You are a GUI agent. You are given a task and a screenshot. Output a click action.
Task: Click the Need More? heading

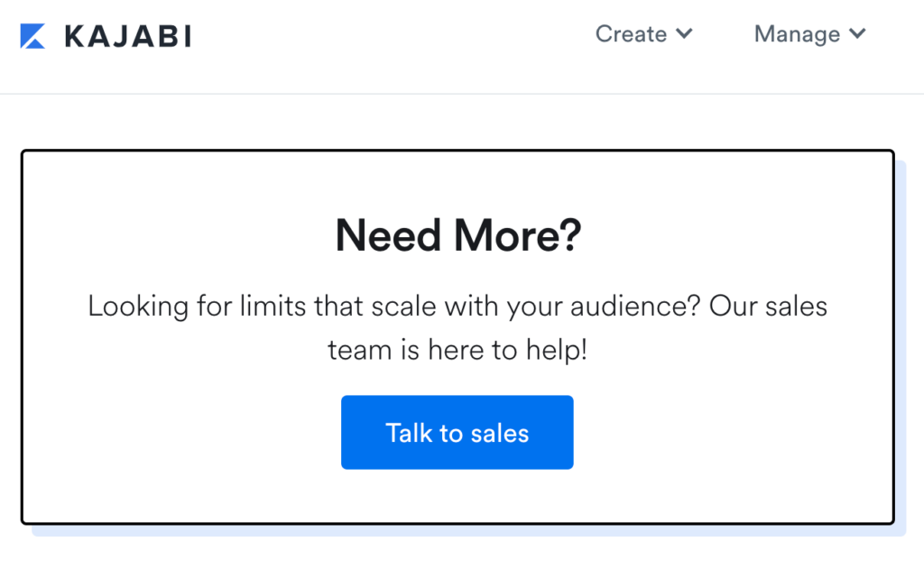458,235
